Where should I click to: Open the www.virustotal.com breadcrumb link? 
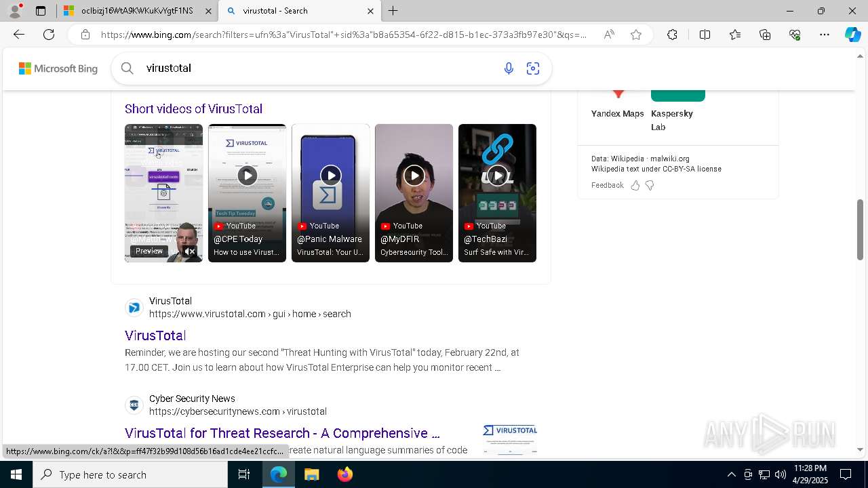(x=250, y=314)
